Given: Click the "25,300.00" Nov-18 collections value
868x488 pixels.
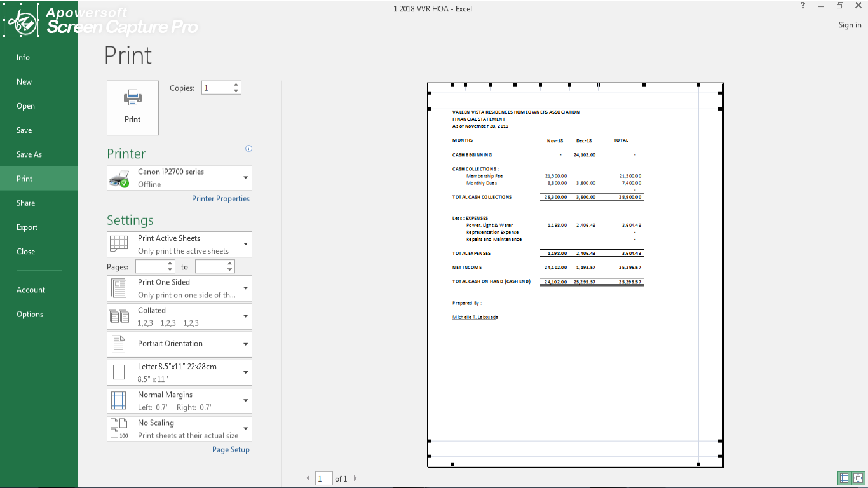Looking at the screenshot, I should [556, 197].
